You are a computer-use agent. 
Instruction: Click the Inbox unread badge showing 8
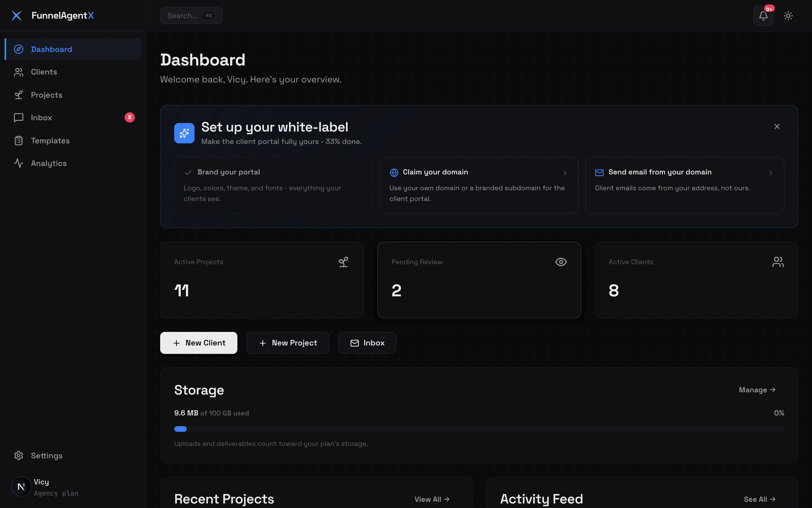click(129, 117)
